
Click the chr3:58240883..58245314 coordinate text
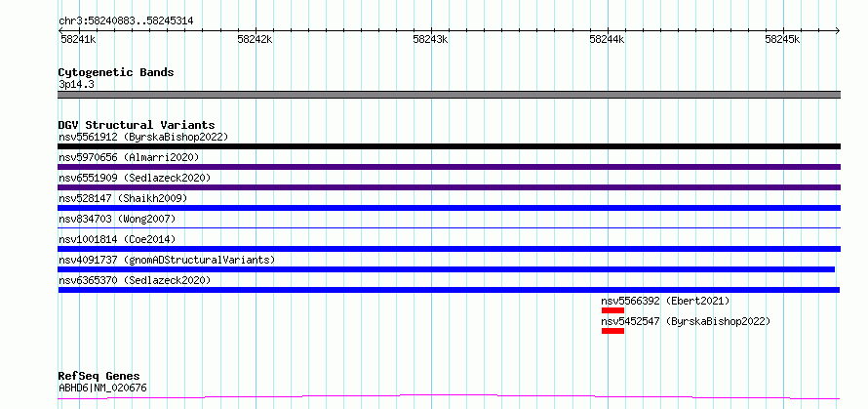coord(126,21)
